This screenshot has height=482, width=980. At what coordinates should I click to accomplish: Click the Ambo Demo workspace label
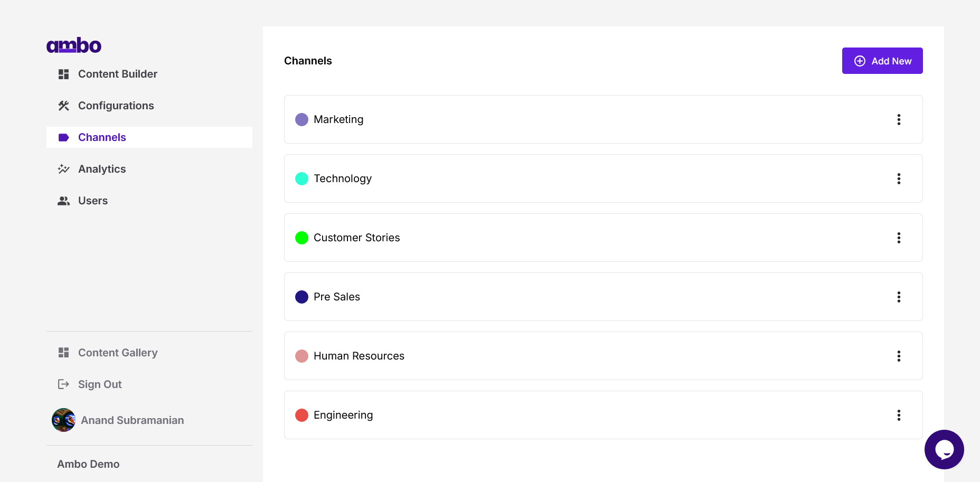88,464
